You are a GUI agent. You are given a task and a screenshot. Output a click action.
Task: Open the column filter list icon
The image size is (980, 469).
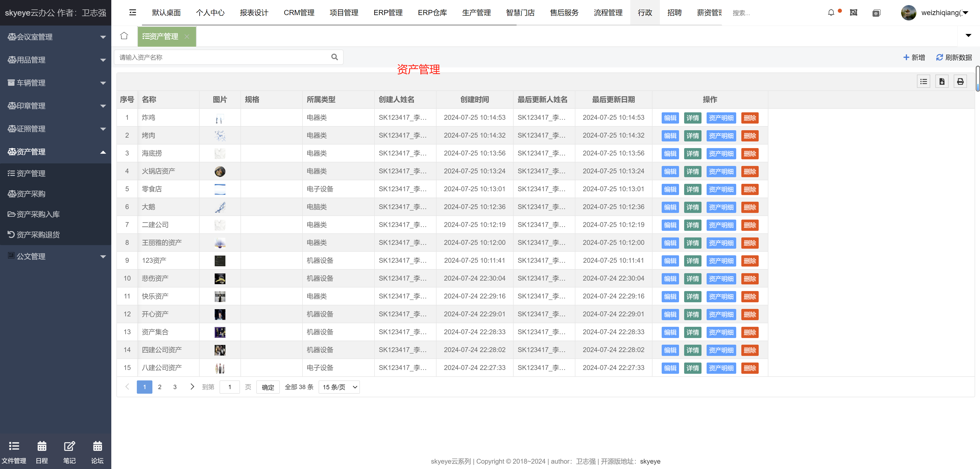click(x=923, y=81)
